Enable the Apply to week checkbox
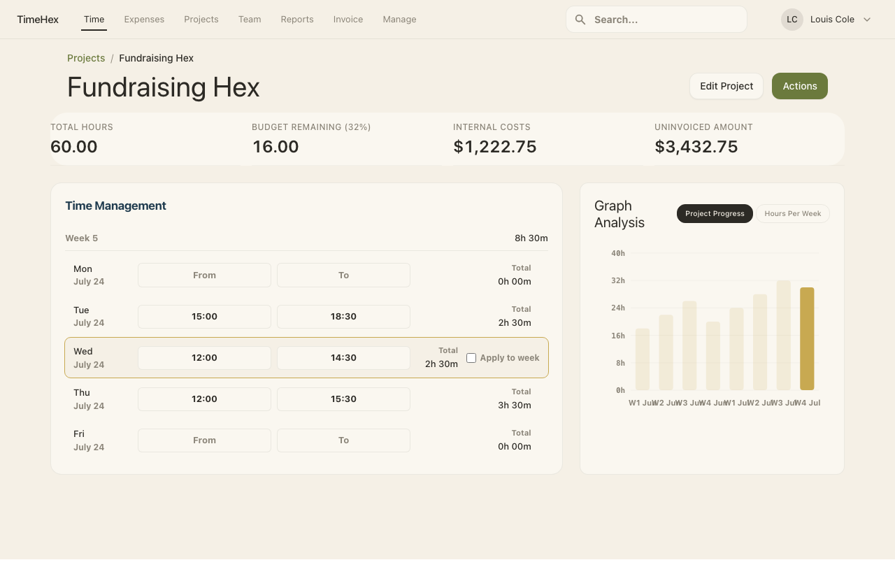Image resolution: width=895 pixels, height=588 pixels. [471, 358]
